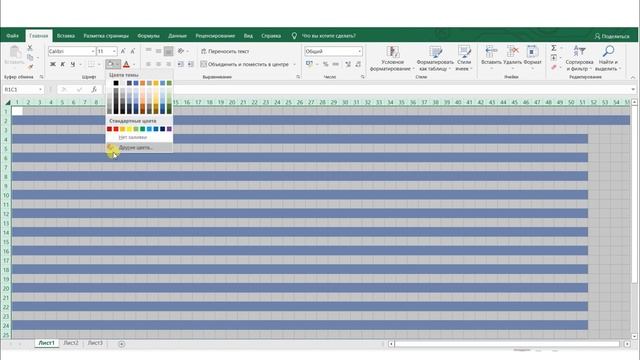Screen dimensions: 640x360
Task: Open Sort and Filter (Сортировка и фильтр)
Action: tap(580, 58)
